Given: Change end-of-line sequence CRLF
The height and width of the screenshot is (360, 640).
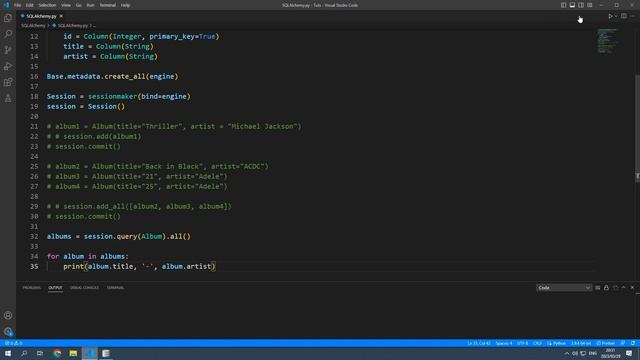Looking at the screenshot, I should pyautogui.click(x=537, y=343).
